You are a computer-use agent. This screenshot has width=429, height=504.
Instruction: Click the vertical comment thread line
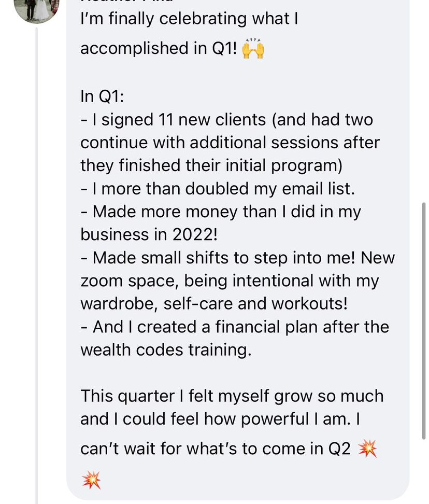point(37,265)
